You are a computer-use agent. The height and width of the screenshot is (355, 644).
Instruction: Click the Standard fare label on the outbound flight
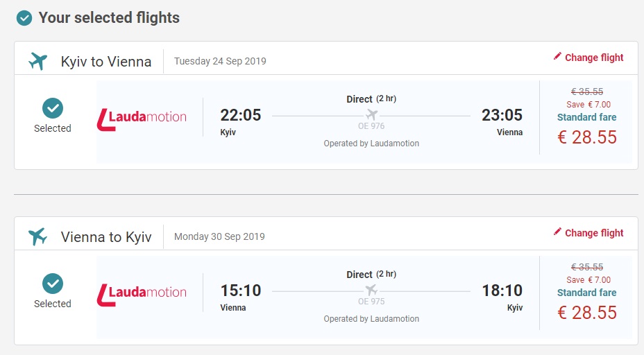pos(587,117)
